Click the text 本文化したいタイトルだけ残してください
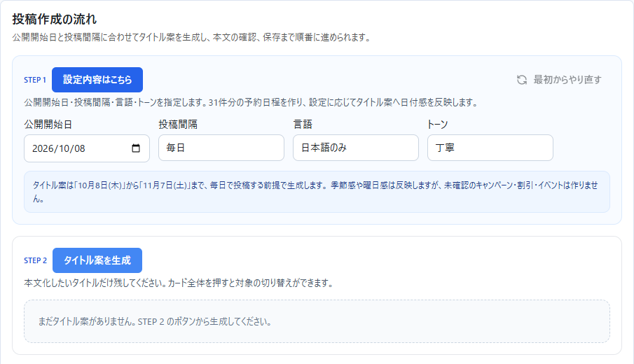The image size is (634, 364). click(x=179, y=283)
